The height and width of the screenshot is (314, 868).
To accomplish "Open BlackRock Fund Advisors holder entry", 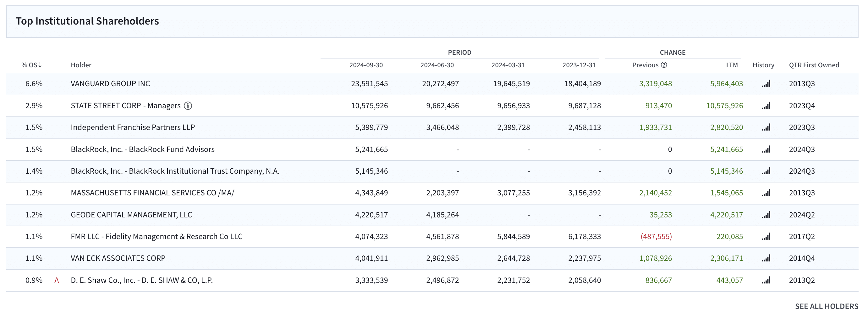I will tap(143, 149).
